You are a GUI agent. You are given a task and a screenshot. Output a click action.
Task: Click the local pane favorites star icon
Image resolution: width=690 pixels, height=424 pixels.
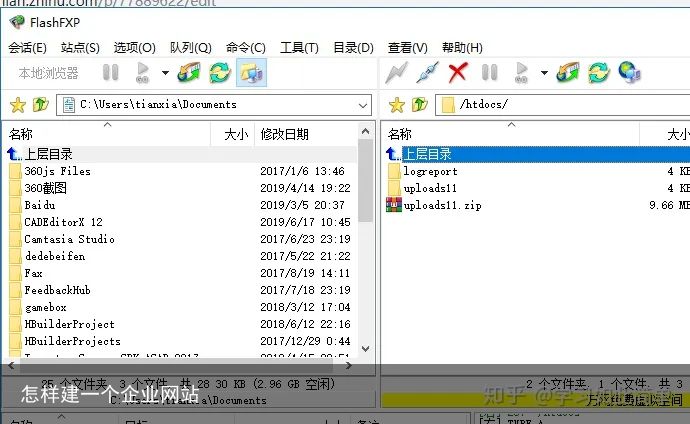pos(18,105)
